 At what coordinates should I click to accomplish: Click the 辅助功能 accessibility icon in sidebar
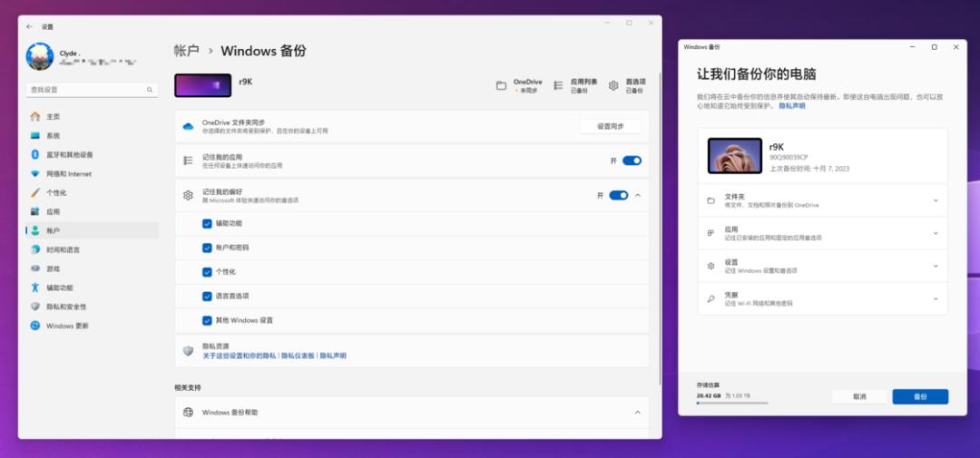coord(35,288)
